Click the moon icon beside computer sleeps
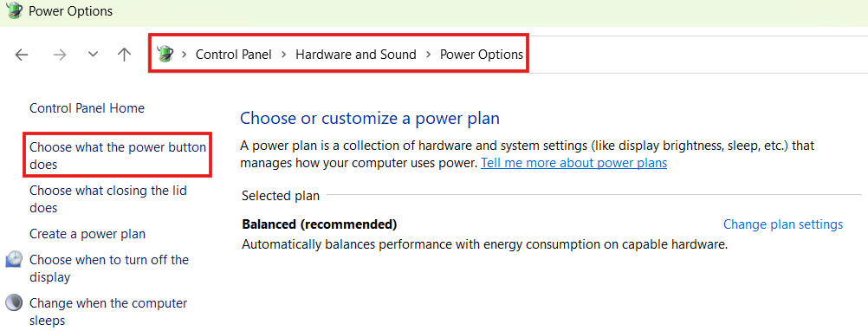Screen dimensions: 868x331 14,302
